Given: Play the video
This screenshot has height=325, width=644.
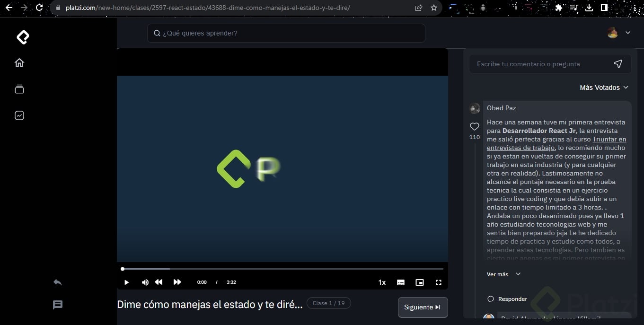Looking at the screenshot, I should [x=127, y=282].
